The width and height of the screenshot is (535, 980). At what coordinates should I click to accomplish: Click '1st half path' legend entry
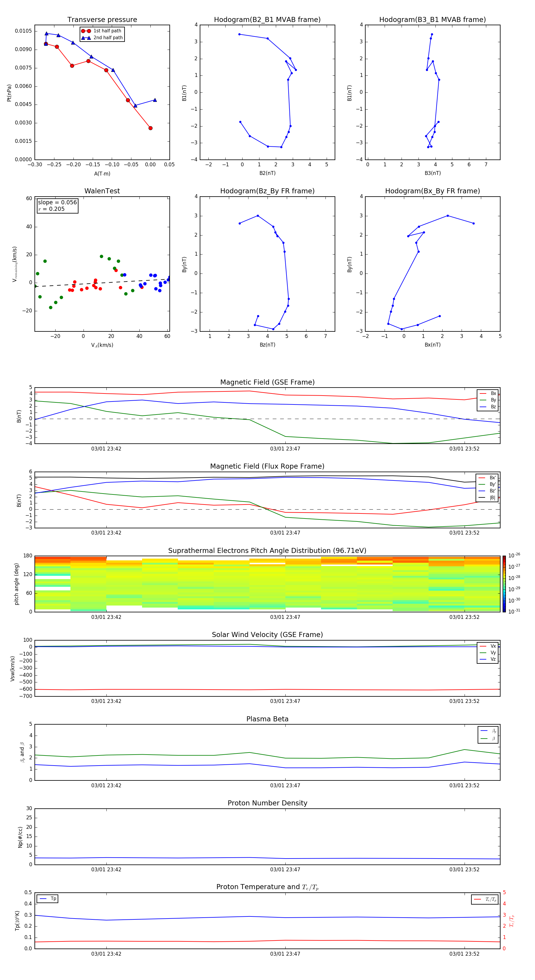pyautogui.click(x=102, y=31)
